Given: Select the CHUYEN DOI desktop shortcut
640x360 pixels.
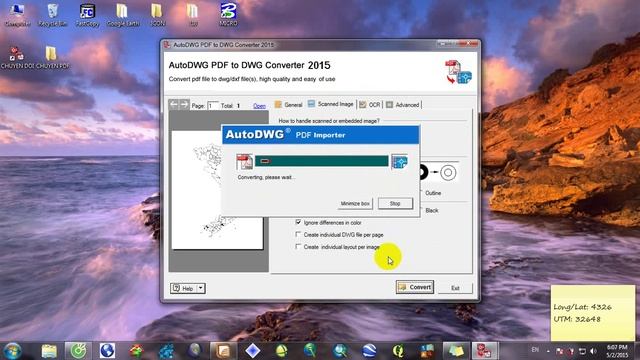Looking at the screenshot, I should coord(17,57).
